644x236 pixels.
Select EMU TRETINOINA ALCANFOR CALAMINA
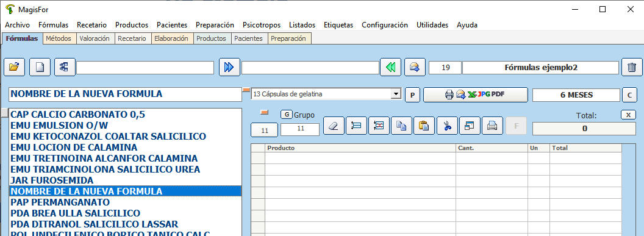125,159
